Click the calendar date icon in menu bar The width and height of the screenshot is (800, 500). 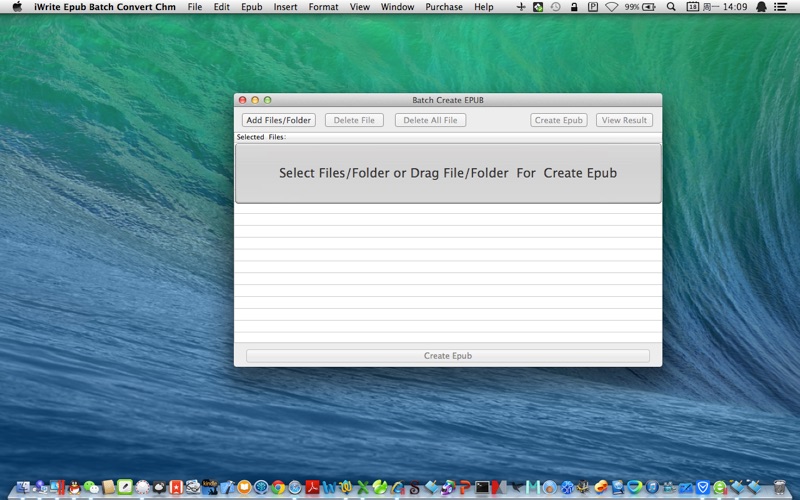(693, 7)
